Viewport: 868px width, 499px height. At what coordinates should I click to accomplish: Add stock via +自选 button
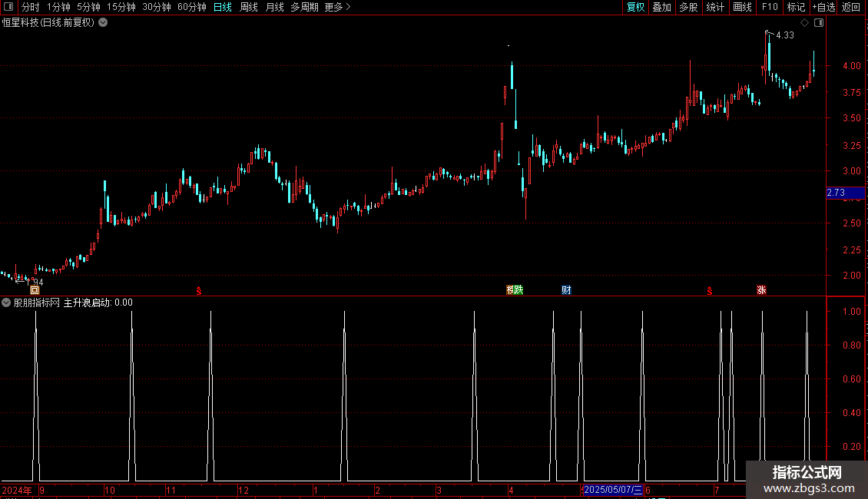pos(823,7)
